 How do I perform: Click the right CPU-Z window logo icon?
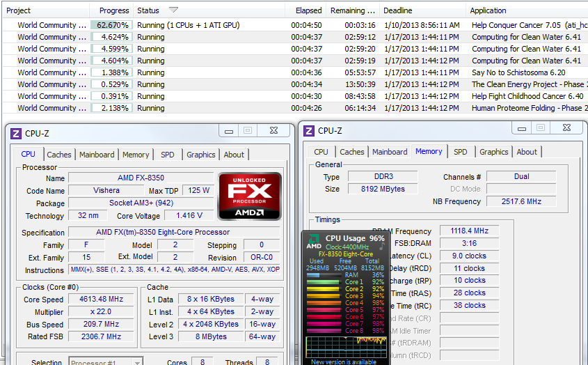[x=309, y=131]
